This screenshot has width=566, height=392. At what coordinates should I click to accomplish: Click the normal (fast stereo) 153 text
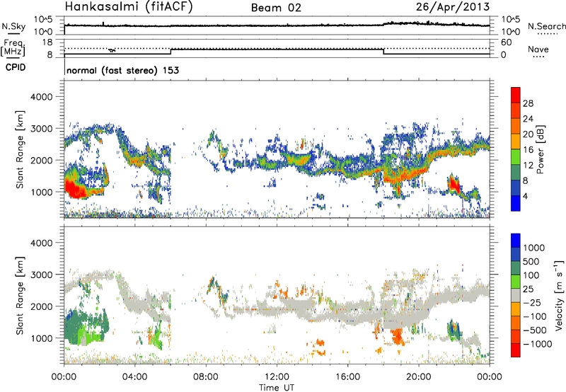(122, 70)
